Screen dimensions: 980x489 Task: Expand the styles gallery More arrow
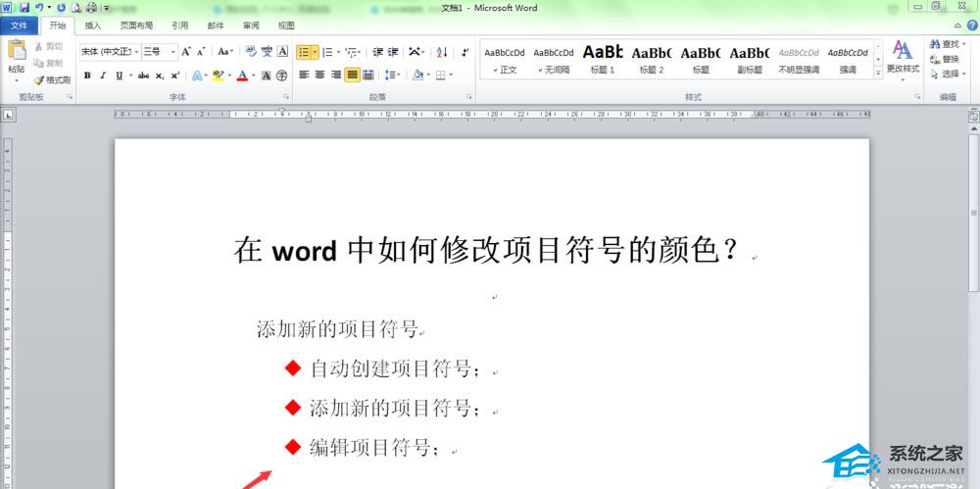(878, 73)
